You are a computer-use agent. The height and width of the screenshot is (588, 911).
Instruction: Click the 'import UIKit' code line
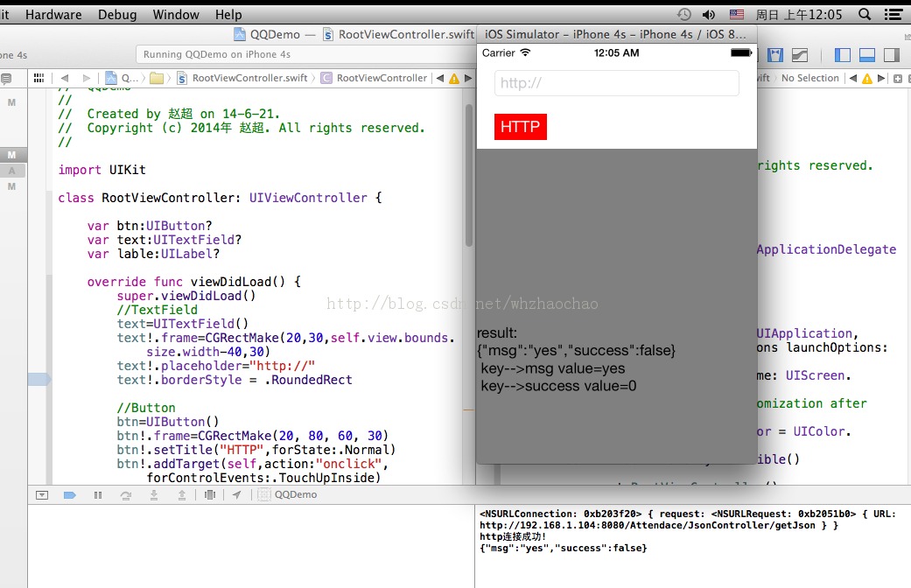click(x=102, y=170)
